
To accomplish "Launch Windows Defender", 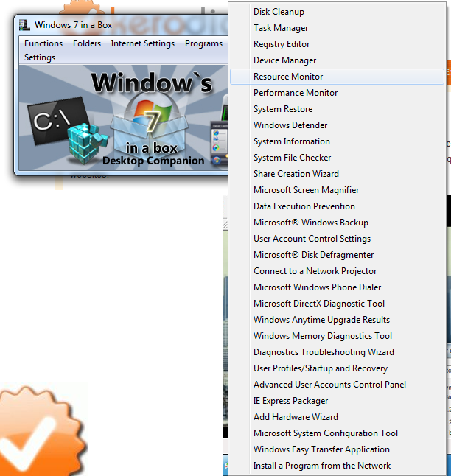I will tap(337, 125).
